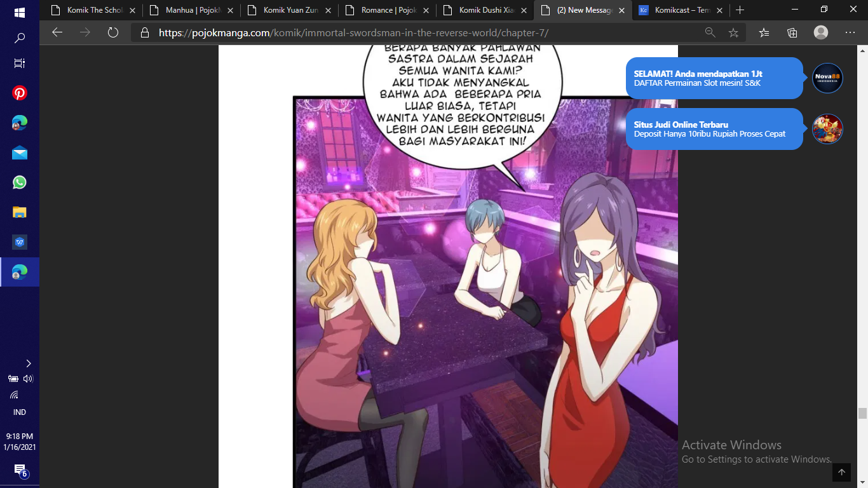The height and width of the screenshot is (488, 868).
Task: Open Windows search magnifier icon
Action: tap(19, 38)
